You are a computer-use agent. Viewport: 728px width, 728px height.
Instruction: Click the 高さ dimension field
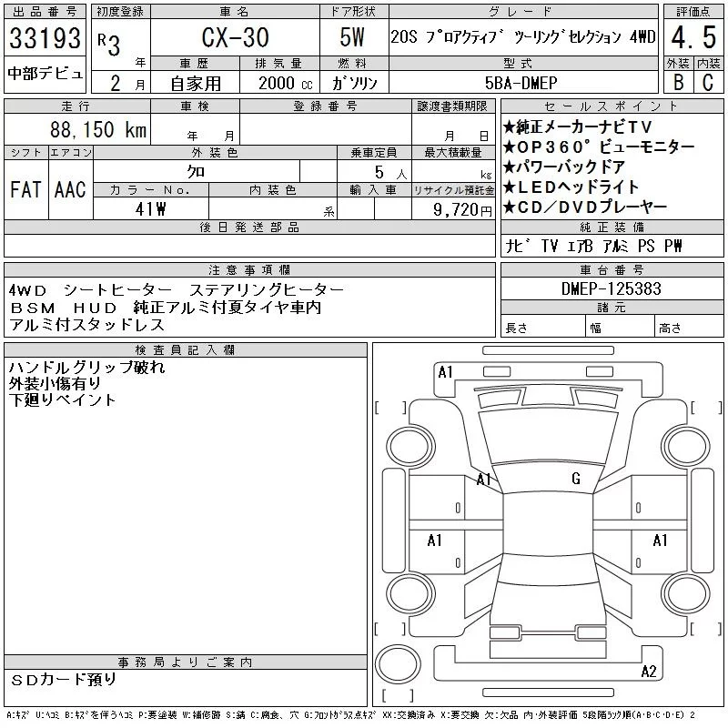coord(689,326)
